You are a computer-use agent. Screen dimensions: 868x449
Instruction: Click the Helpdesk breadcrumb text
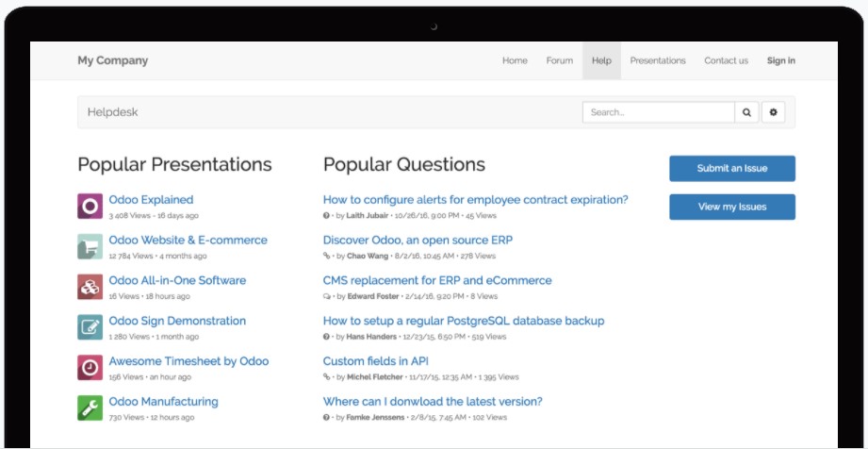click(x=112, y=112)
